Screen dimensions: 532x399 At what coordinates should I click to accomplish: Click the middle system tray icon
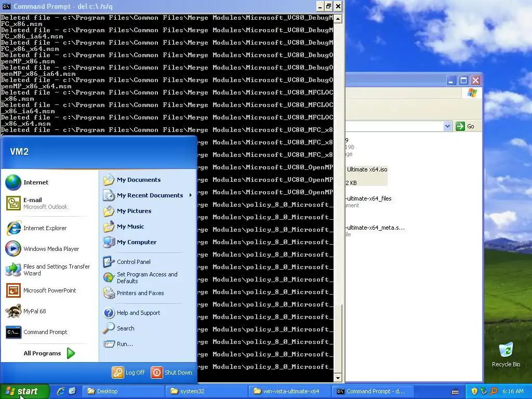point(484,391)
